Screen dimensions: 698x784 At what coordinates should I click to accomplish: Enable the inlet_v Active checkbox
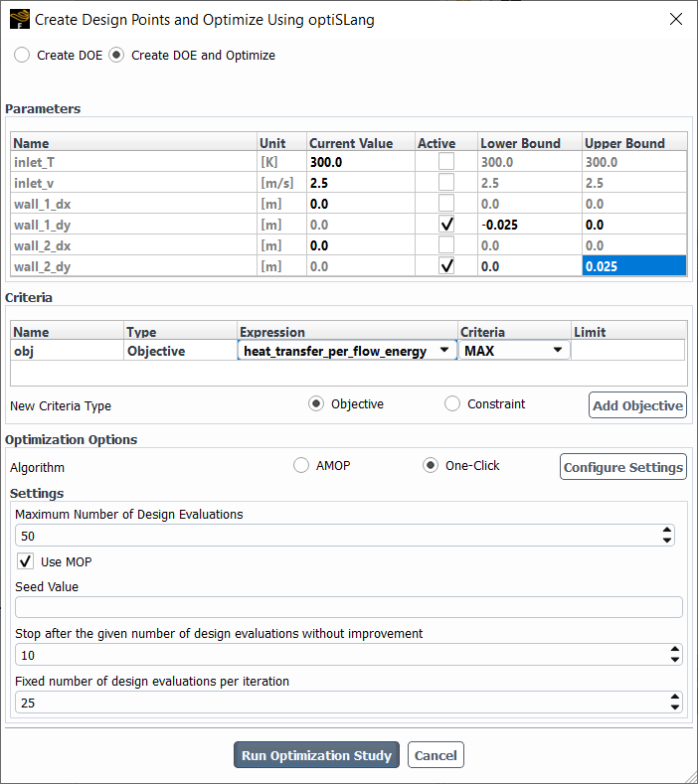[446, 183]
